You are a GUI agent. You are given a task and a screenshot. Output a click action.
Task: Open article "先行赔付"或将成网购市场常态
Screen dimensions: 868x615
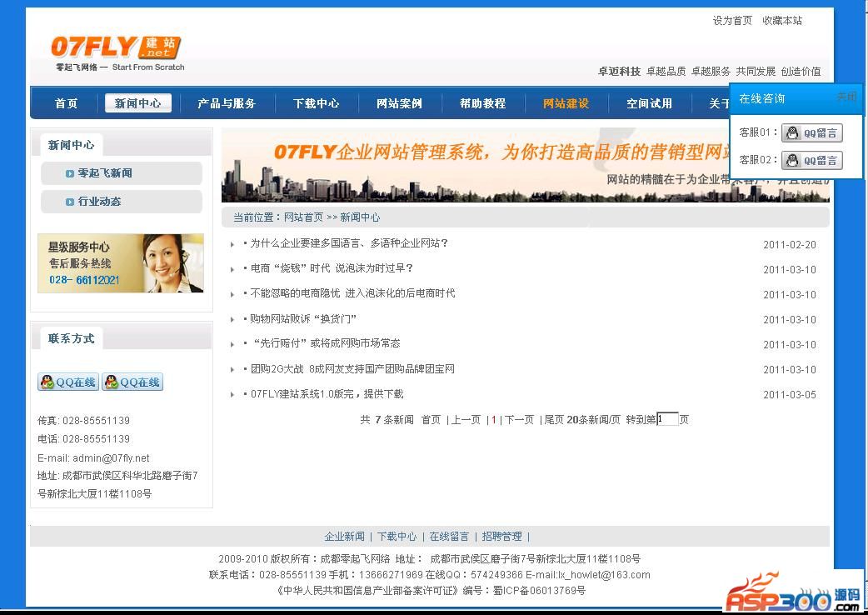pyautogui.click(x=327, y=344)
